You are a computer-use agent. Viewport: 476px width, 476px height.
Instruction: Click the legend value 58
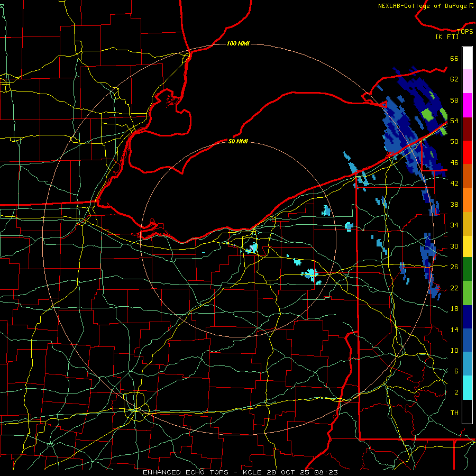pyautogui.click(x=454, y=100)
